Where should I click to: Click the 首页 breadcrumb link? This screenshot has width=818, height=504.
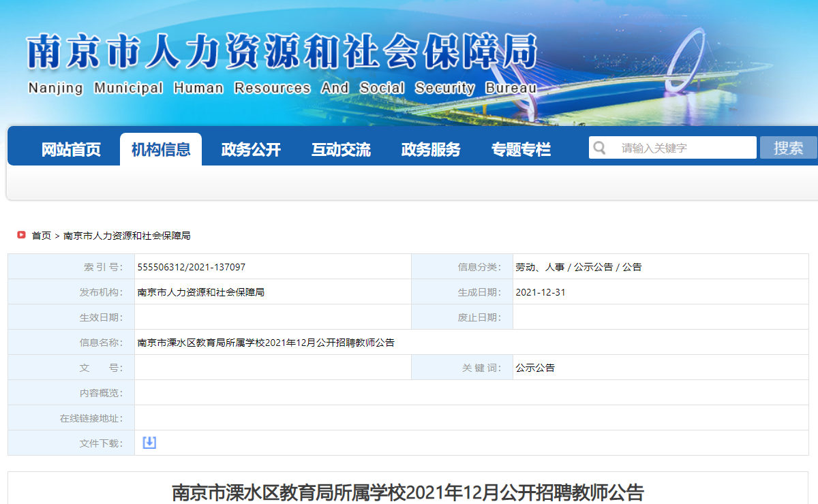(42, 236)
